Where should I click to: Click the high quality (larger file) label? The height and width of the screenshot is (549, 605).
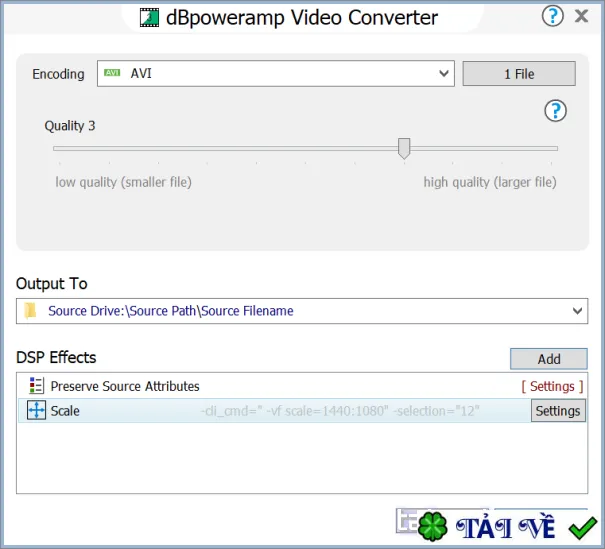click(490, 182)
